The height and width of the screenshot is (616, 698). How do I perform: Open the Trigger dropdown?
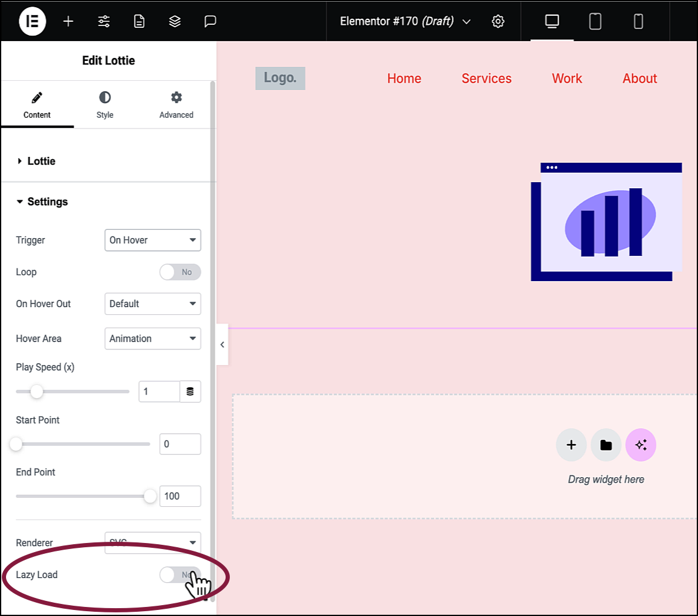pyautogui.click(x=153, y=240)
